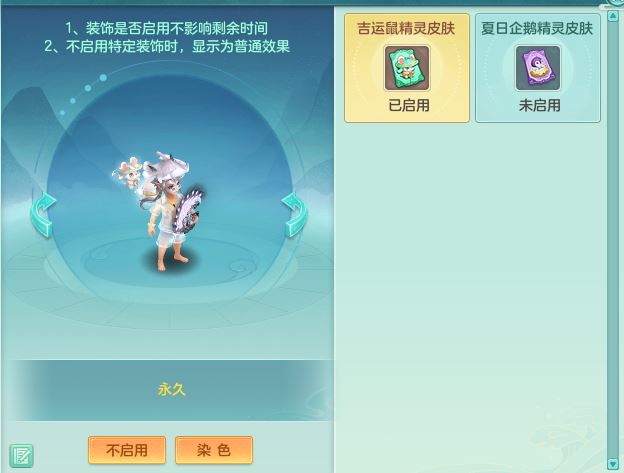
Task: Click the green 吉运鼠 skin card icon
Action: (x=407, y=68)
